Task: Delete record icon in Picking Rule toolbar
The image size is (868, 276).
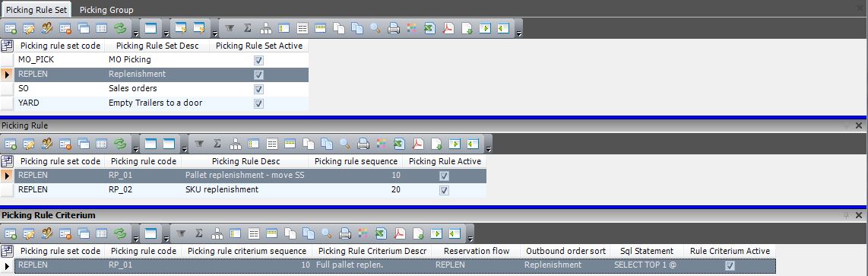Action: pyautogui.click(x=65, y=144)
